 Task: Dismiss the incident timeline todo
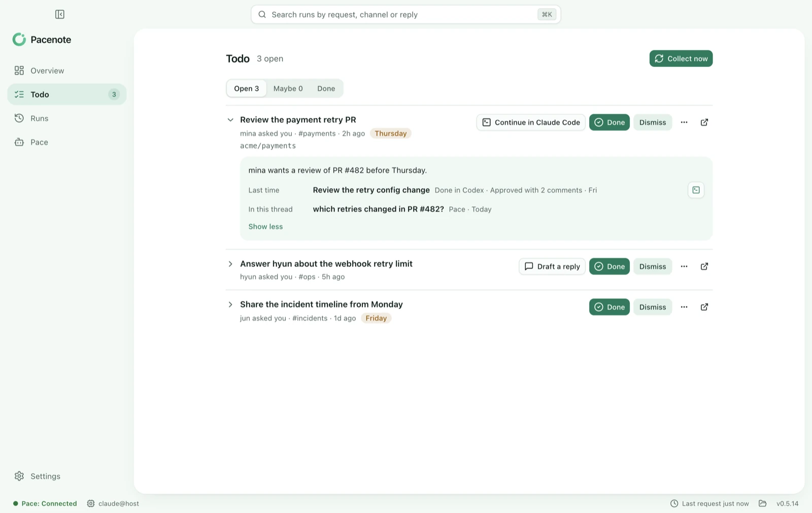652,307
